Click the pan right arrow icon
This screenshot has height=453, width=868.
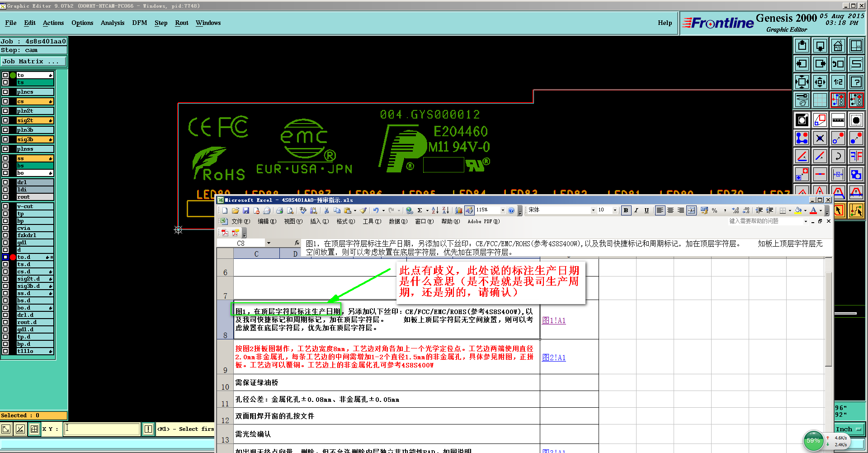pos(820,64)
